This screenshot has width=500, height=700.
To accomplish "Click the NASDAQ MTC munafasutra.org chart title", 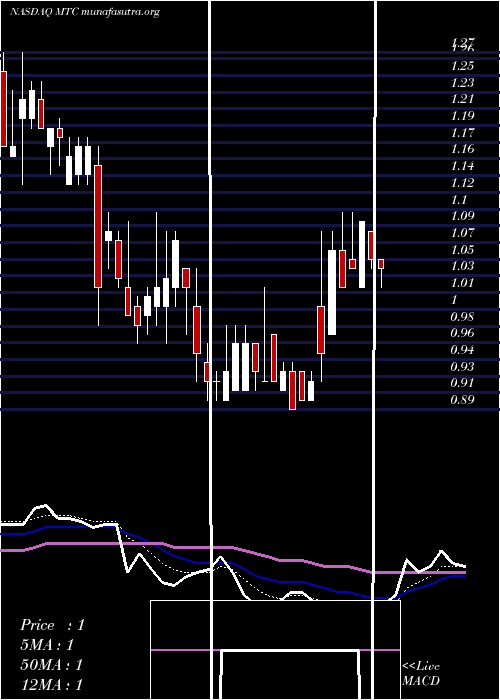I will pos(85,12).
